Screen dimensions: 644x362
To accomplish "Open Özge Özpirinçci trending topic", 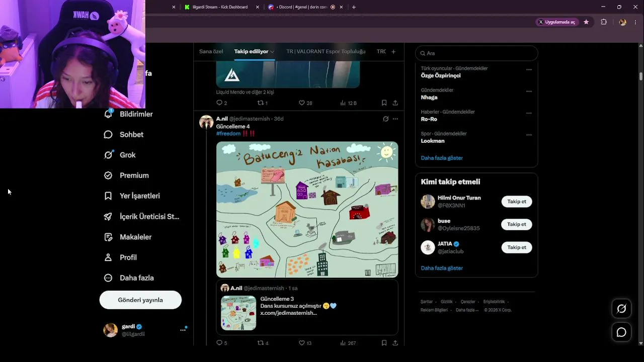I will [441, 75].
